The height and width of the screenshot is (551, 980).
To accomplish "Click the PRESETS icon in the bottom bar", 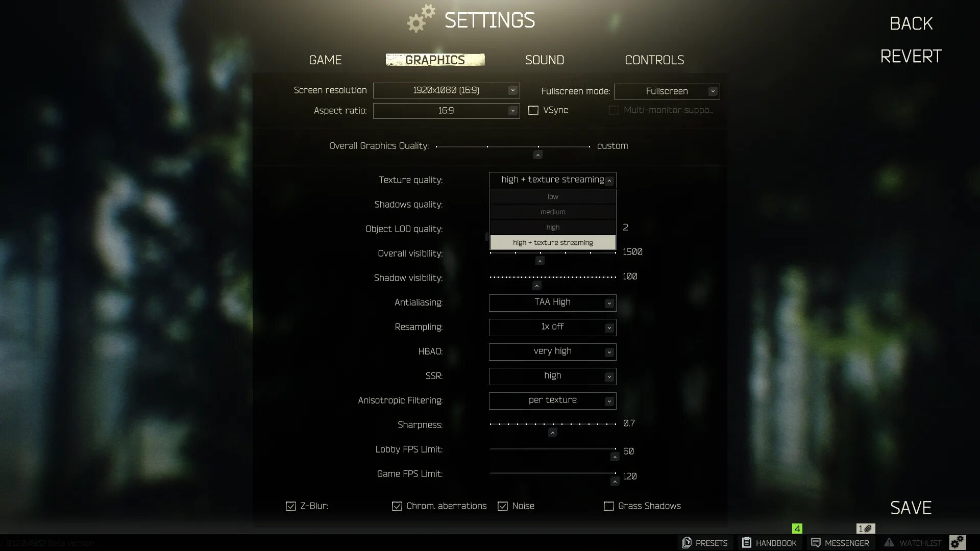I will point(686,542).
